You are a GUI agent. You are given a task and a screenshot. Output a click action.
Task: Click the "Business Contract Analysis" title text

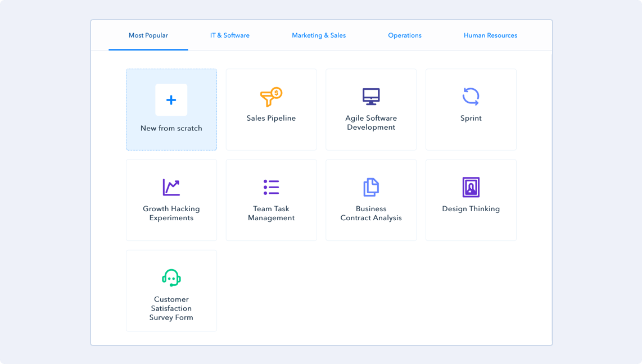(x=371, y=213)
